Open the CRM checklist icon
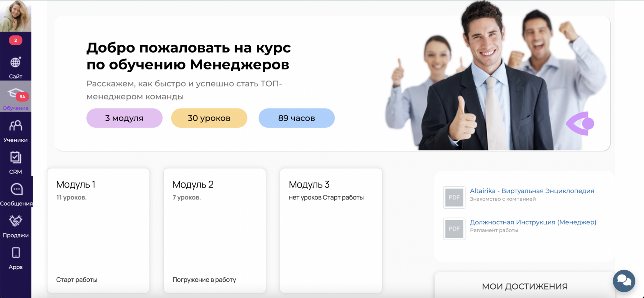 (15, 157)
